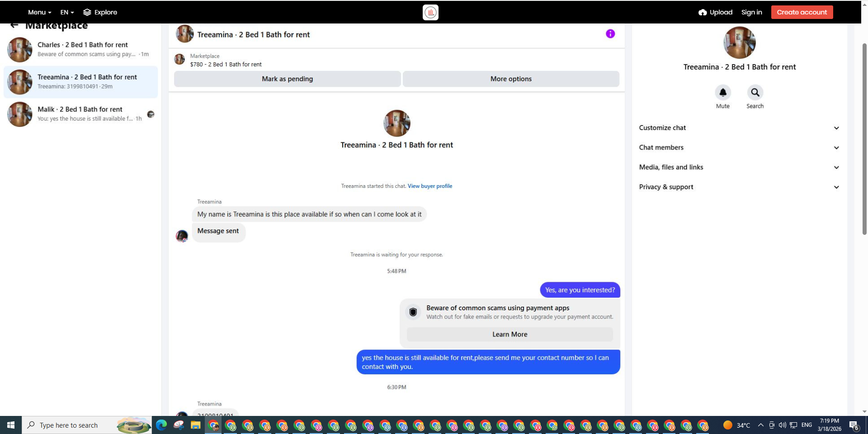This screenshot has height=434, width=868.
Task: Click Treeamina's first message about availability
Action: click(x=309, y=214)
